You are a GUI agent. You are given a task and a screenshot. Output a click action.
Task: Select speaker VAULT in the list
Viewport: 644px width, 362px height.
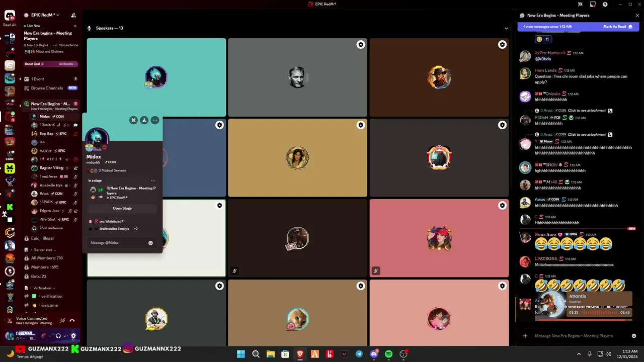coord(54,151)
